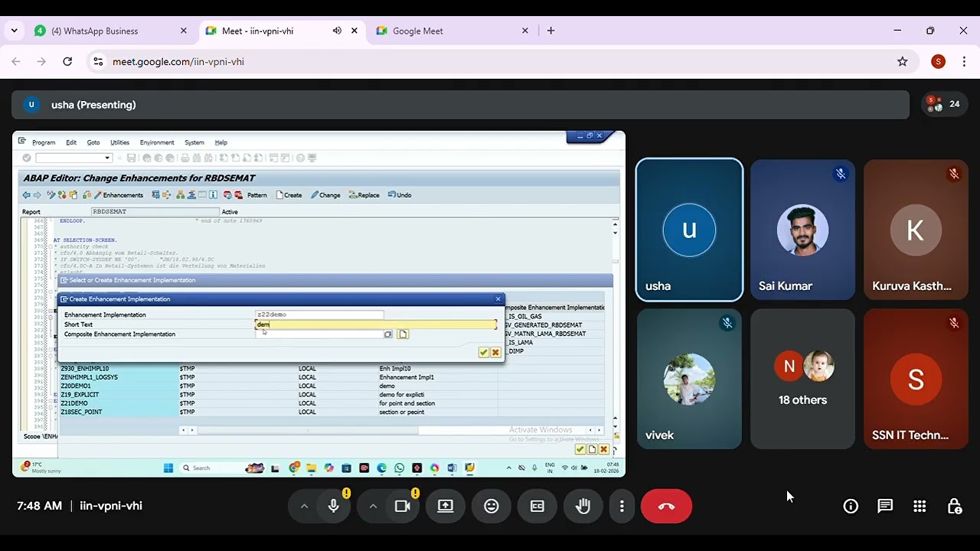Open the SAP Program menu

point(44,142)
